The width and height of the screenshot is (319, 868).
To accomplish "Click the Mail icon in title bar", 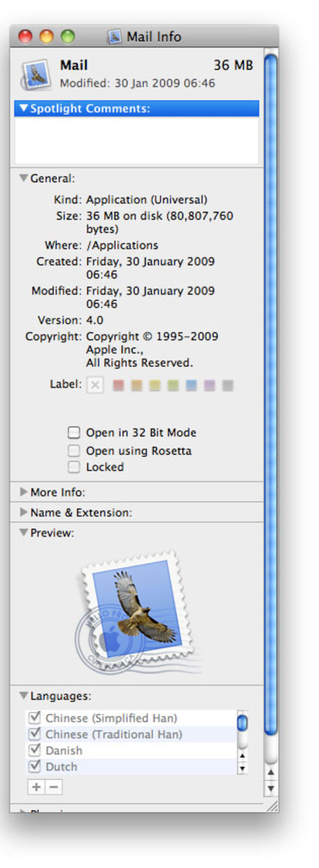I will coord(114,36).
